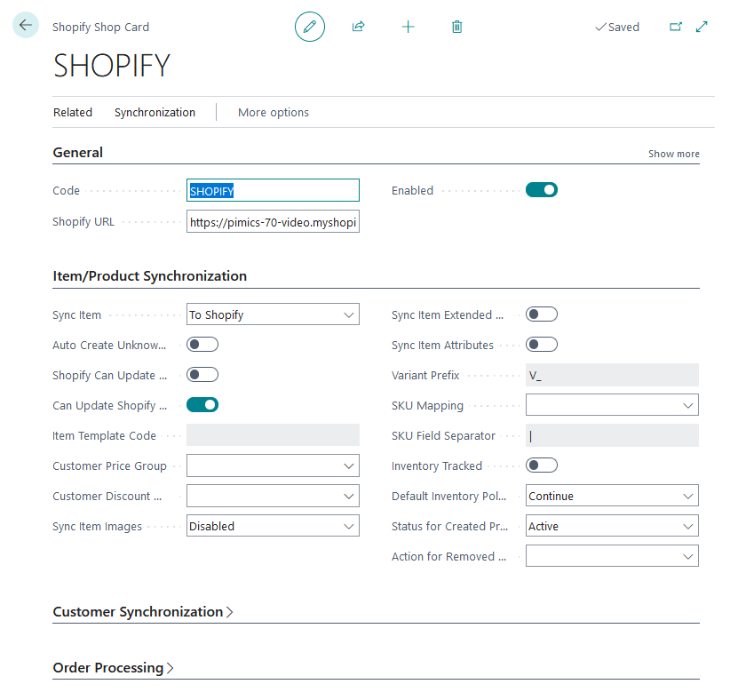Viewport: 730px width, 700px height.
Task: Click the Item Template Code field
Action: point(273,435)
